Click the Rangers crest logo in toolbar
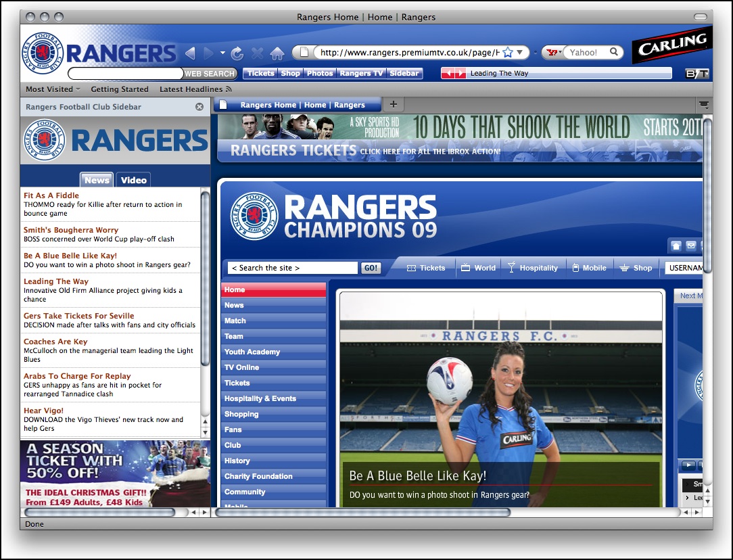Image resolution: width=733 pixels, height=560 pixels. (43, 53)
